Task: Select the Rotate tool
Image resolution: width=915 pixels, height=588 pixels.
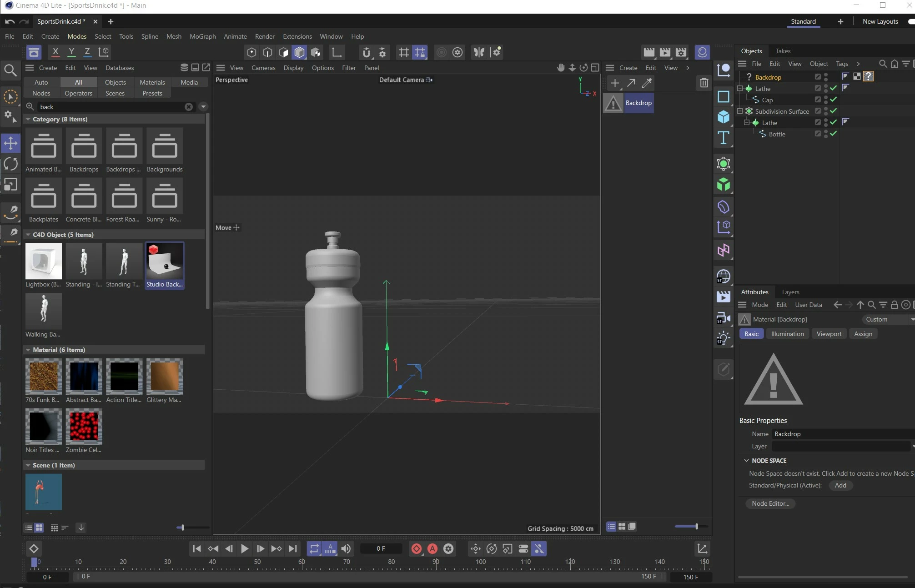Action: coord(10,164)
